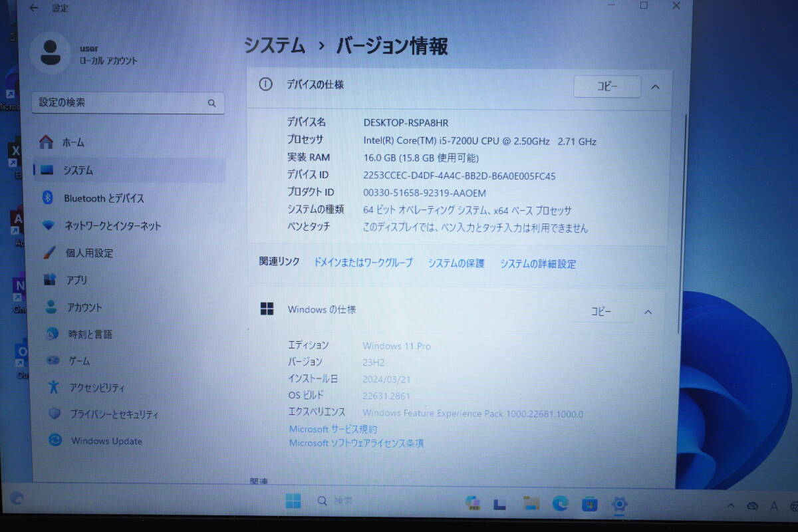Click the Windows logo beside Windows の仕様
This screenshot has height=532, width=798.
[x=267, y=309]
